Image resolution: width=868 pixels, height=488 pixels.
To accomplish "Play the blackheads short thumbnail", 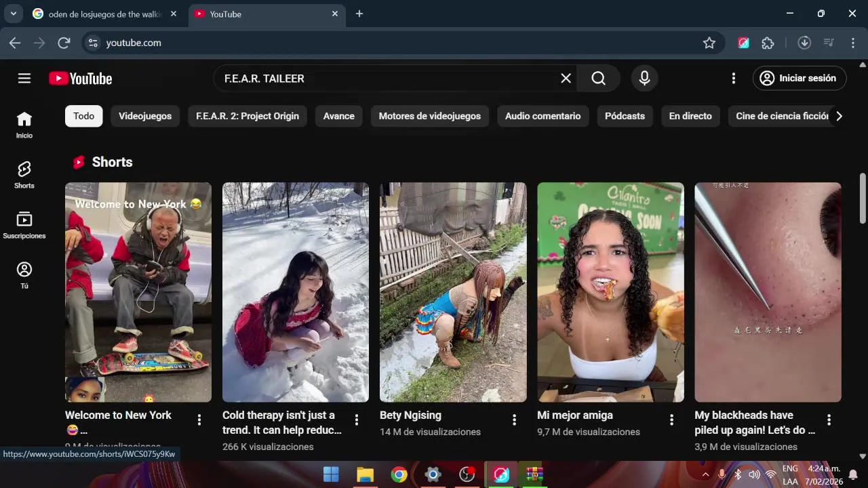I will point(768,292).
